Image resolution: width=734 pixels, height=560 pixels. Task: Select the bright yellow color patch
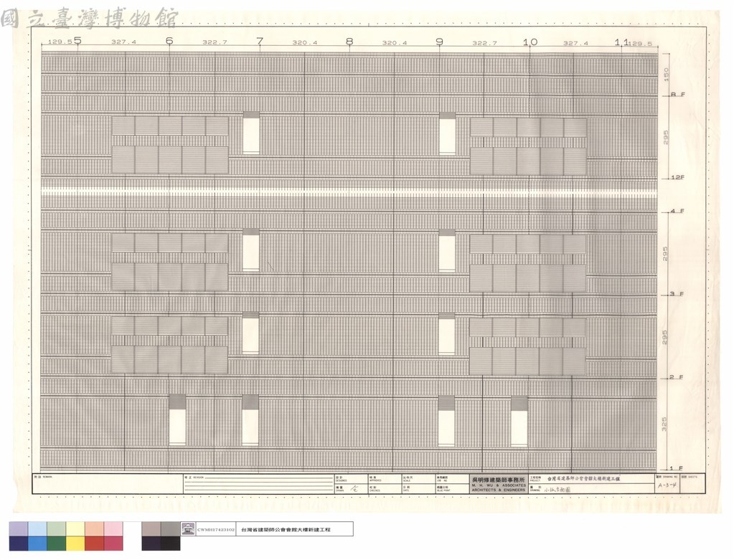tap(75, 544)
